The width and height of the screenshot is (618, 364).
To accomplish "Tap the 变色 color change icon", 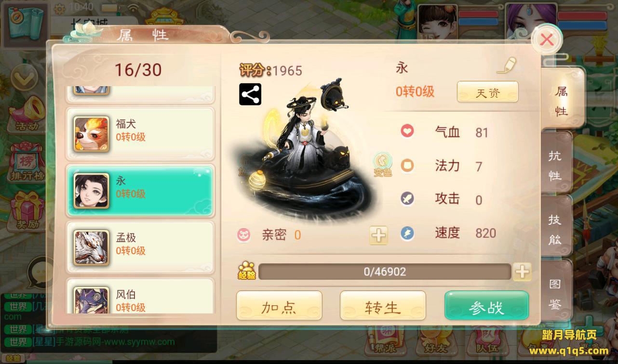I will click(x=383, y=165).
